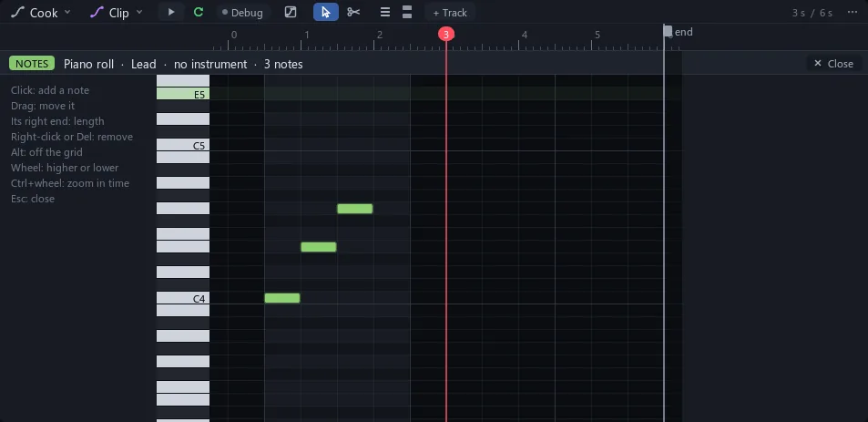Click the '3 notes' count text
Viewport: 868px width, 422px height.
click(x=283, y=64)
